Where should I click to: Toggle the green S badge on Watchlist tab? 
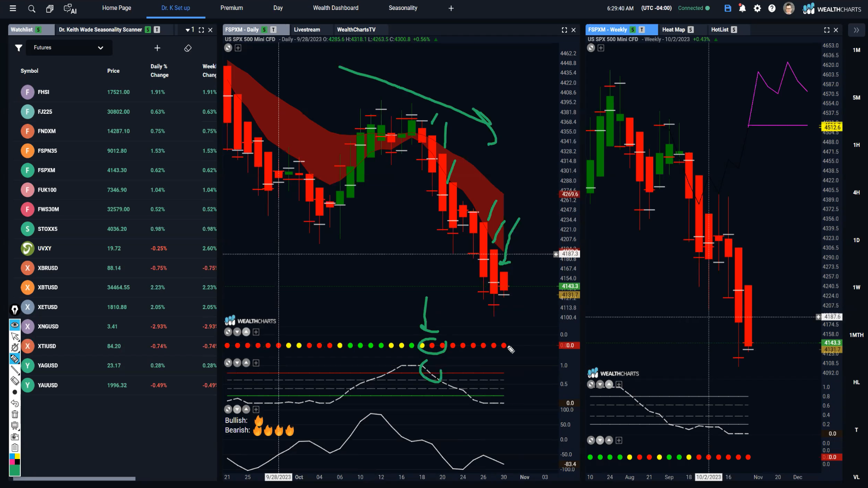[x=38, y=30]
